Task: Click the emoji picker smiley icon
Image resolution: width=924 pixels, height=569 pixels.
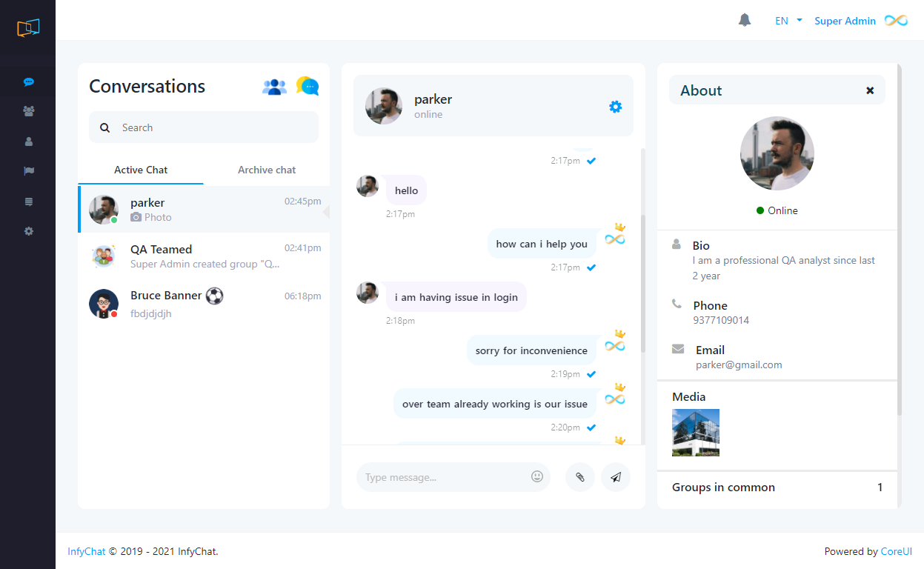Action: pos(537,476)
